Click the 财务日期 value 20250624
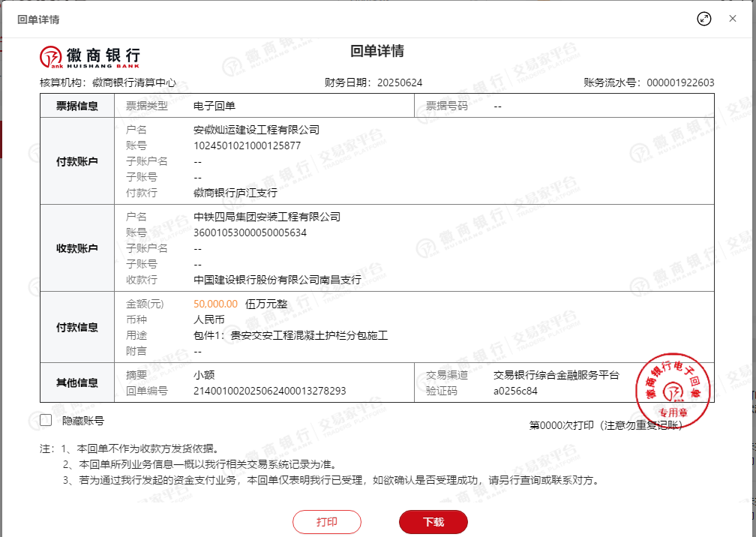This screenshot has width=756, height=537. [400, 82]
